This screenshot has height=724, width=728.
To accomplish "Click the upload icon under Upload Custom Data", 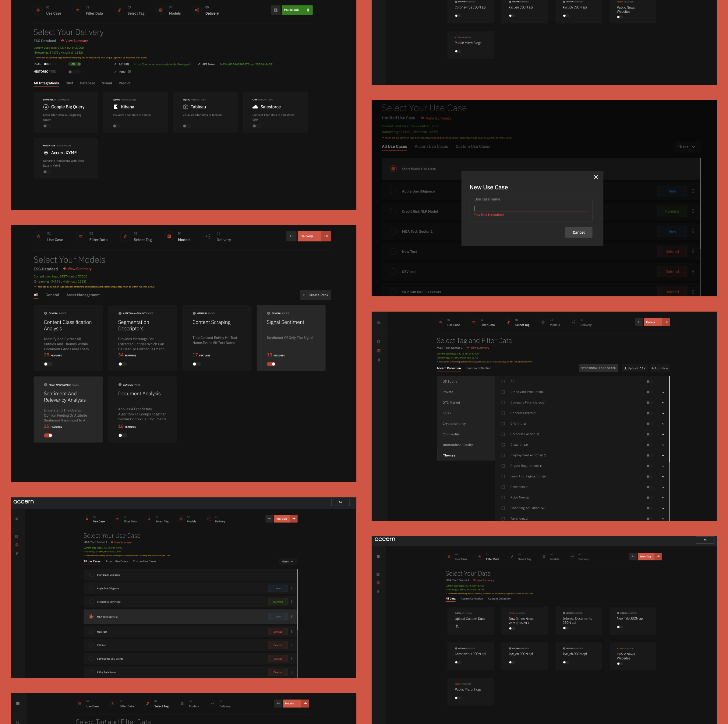I will (x=457, y=627).
